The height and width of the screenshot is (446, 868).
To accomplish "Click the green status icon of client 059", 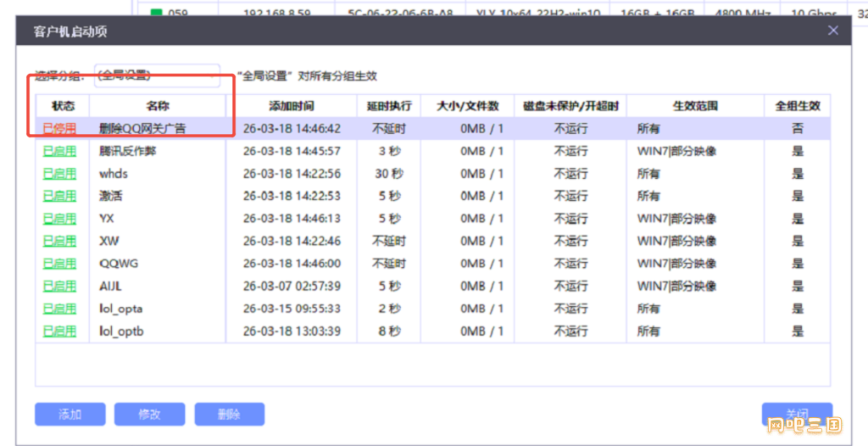I will pyautogui.click(x=155, y=13).
